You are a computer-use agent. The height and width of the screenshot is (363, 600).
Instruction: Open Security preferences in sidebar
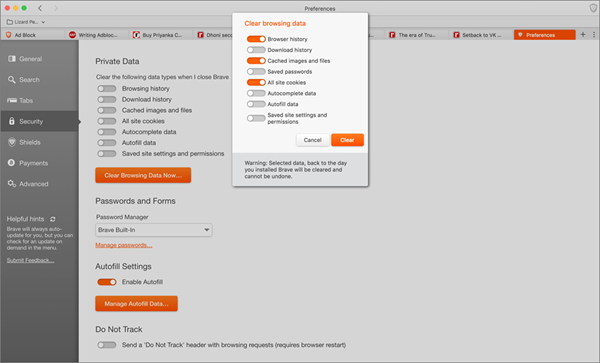point(39,121)
